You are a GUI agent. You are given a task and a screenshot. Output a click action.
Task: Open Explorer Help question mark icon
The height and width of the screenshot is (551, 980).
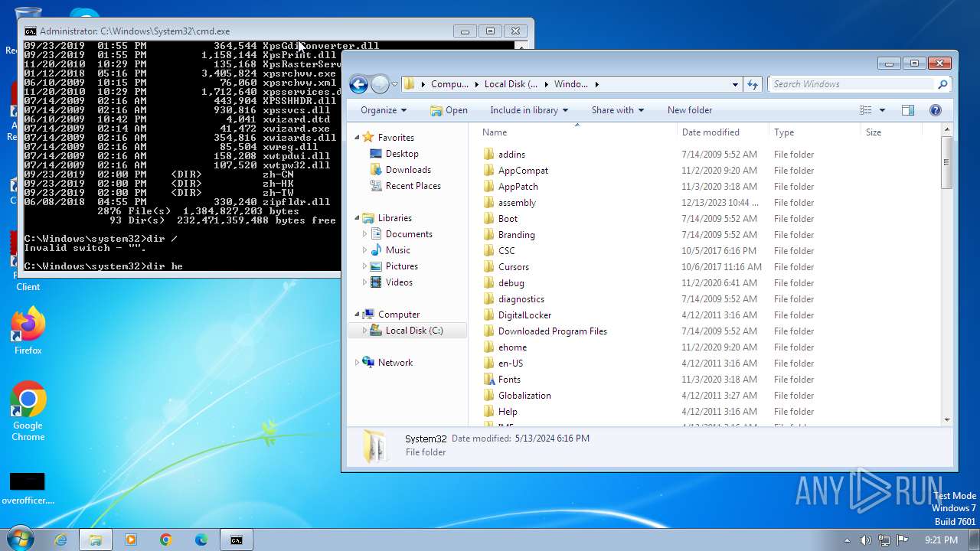tap(935, 110)
